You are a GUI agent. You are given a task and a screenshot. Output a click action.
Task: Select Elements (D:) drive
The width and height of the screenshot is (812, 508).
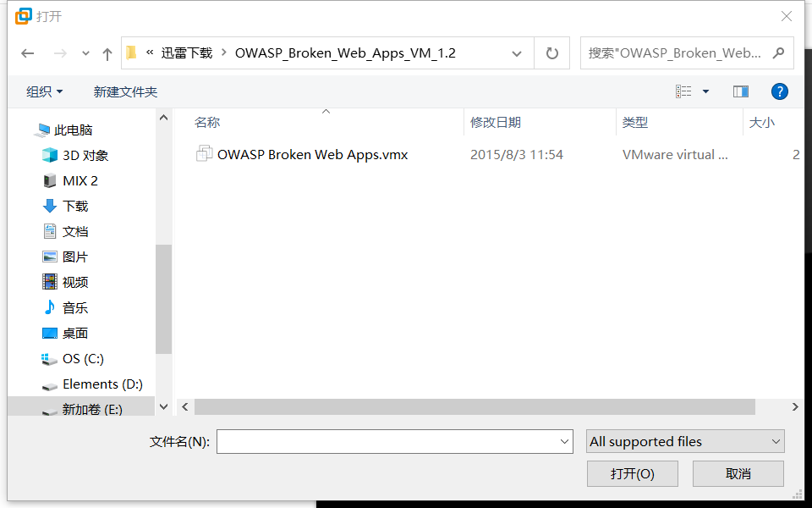point(102,384)
